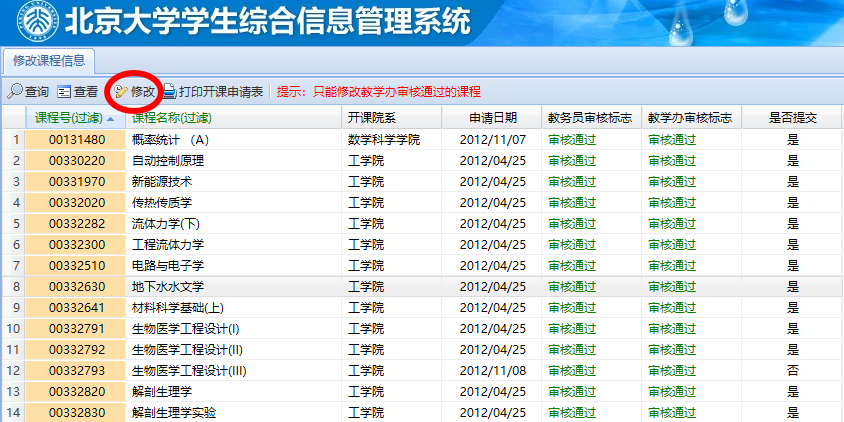Select the 概率统计 (A) course row
Screen dimensions: 844x422
pyautogui.click(x=171, y=139)
